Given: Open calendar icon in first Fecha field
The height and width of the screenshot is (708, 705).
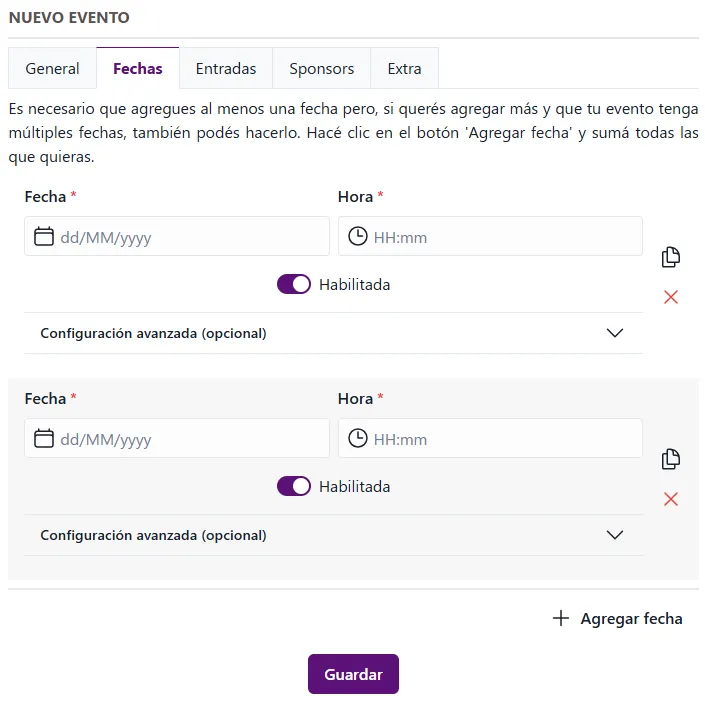Looking at the screenshot, I should point(44,237).
